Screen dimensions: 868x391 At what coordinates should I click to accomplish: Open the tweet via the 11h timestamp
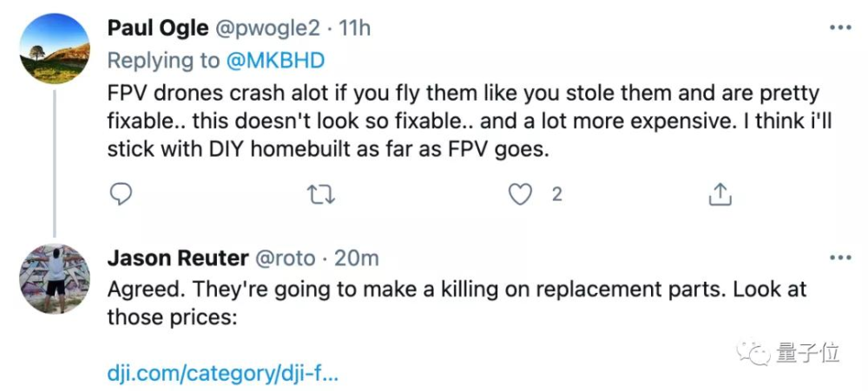(x=355, y=28)
